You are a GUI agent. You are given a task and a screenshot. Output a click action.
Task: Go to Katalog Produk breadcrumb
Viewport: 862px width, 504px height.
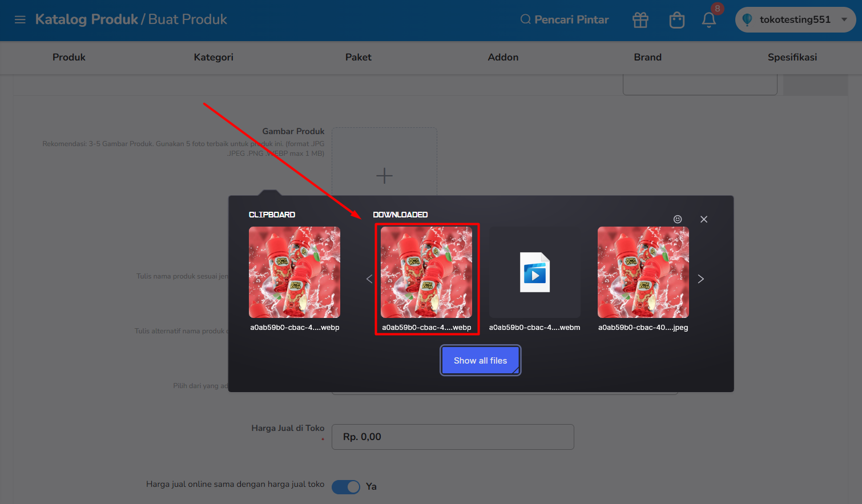(87, 19)
